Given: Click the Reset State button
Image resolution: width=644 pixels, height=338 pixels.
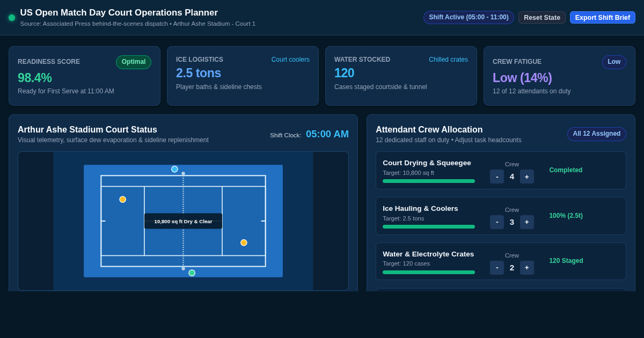Looking at the screenshot, I should click(x=542, y=17).
